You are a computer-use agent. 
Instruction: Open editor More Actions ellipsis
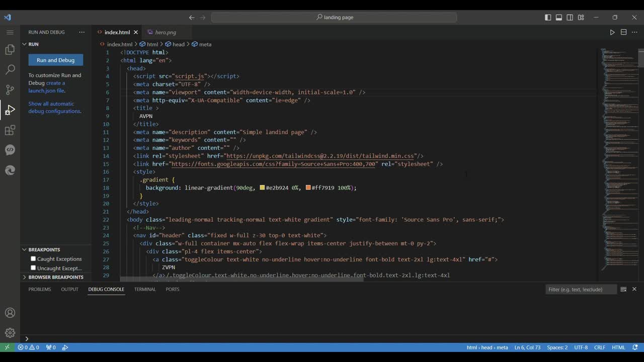634,32
